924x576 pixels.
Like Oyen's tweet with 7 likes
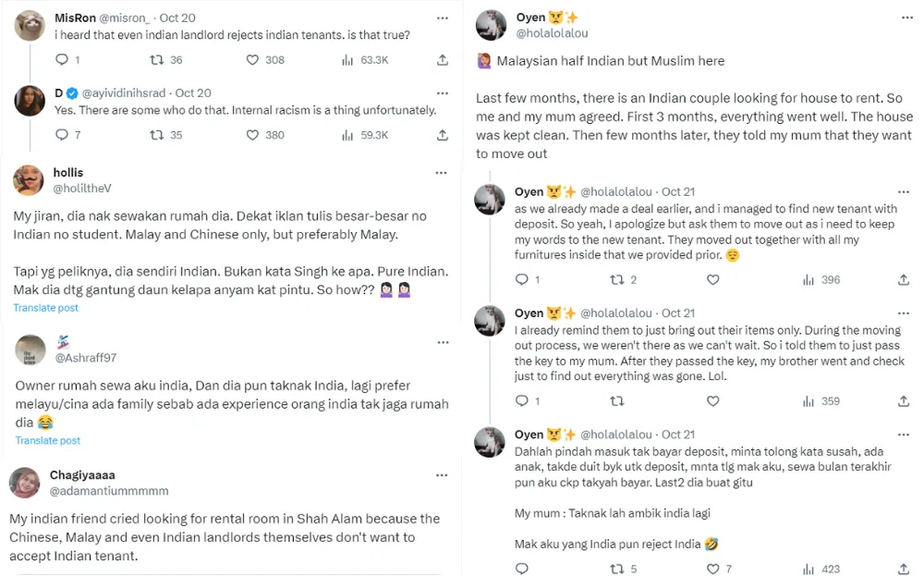pyautogui.click(x=712, y=570)
